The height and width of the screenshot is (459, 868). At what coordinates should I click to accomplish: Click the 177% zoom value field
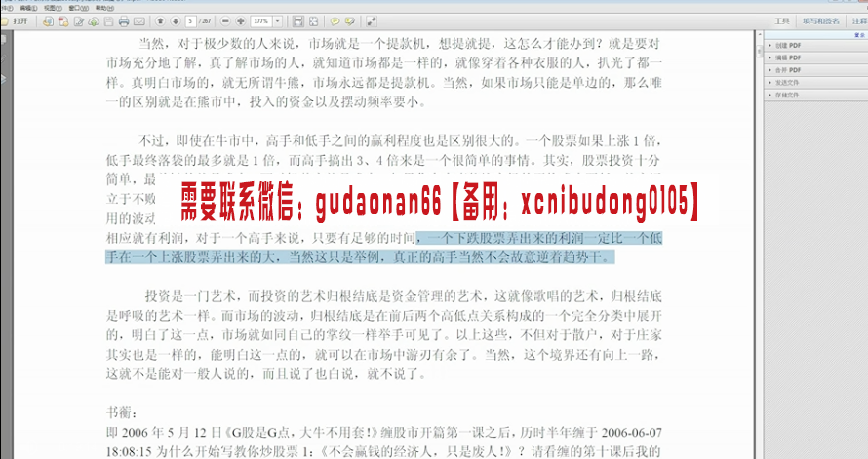pos(261,21)
